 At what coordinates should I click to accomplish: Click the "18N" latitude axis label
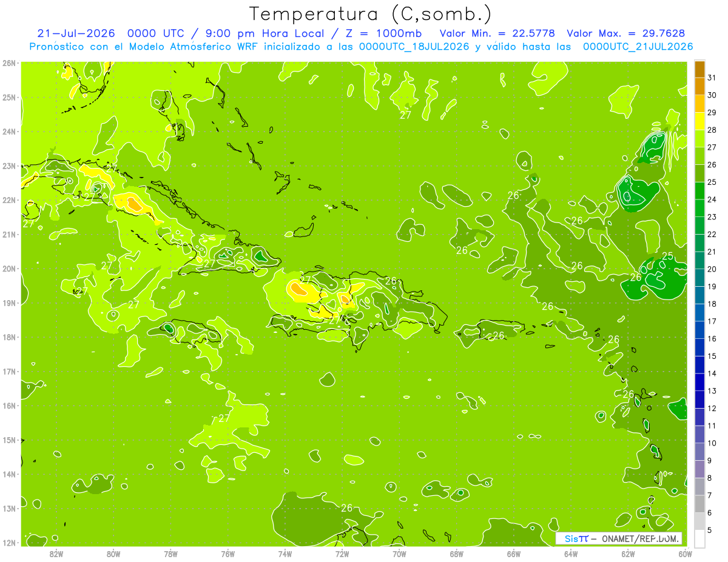(x=8, y=337)
